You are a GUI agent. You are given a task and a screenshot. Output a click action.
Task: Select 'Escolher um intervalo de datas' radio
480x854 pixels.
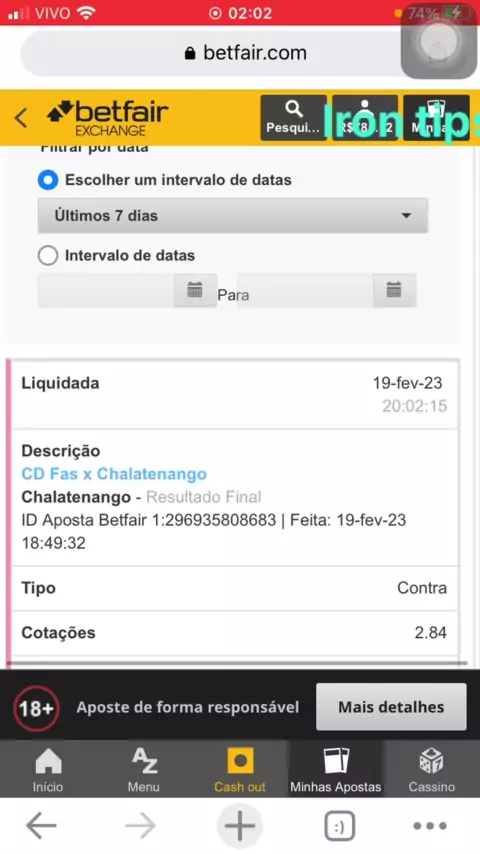[x=48, y=180]
